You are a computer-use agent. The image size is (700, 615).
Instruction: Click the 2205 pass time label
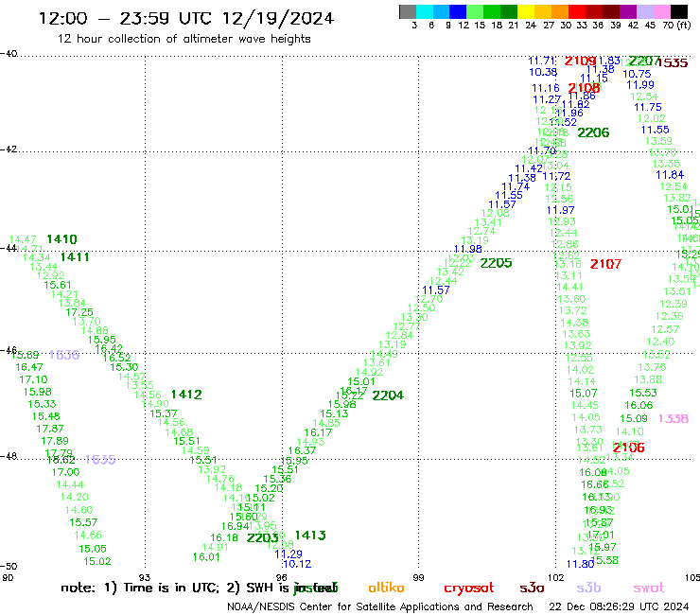496,263
